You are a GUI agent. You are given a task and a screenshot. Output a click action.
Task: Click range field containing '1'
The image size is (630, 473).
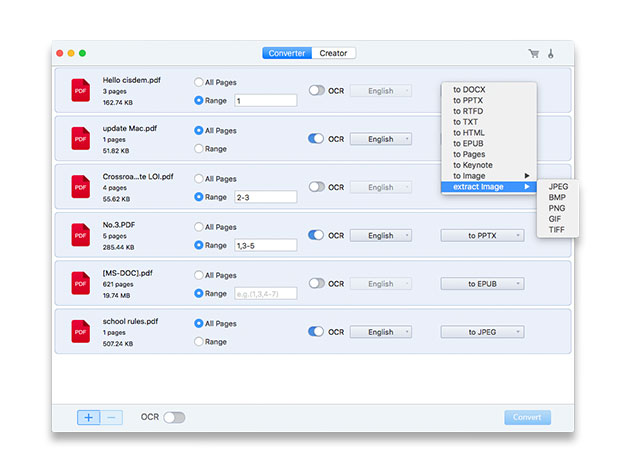pyautogui.click(x=266, y=100)
